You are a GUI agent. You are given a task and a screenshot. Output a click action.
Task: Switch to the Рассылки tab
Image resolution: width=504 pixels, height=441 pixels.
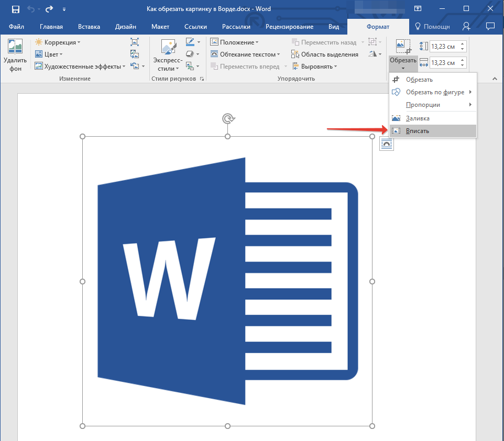pos(236,27)
